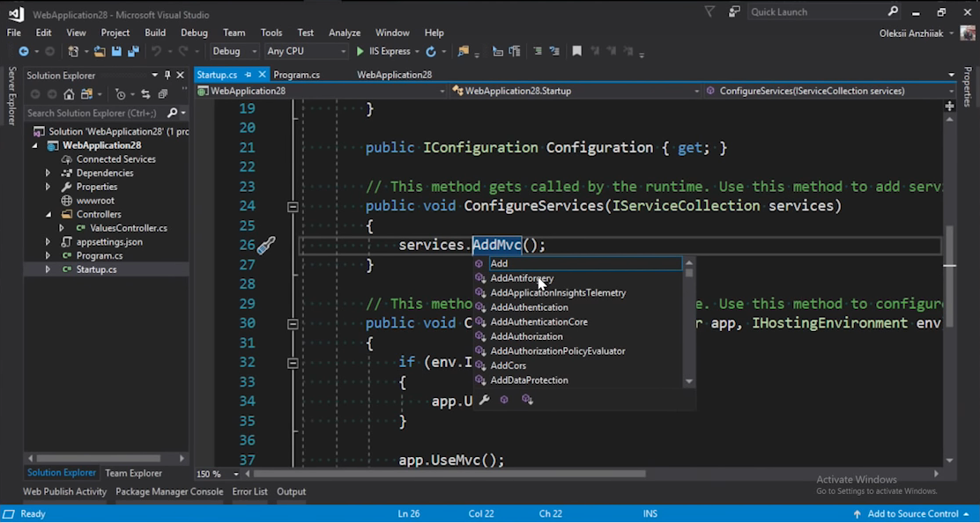Open the Any CPU platform dropdown
The image size is (980, 523).
click(306, 51)
